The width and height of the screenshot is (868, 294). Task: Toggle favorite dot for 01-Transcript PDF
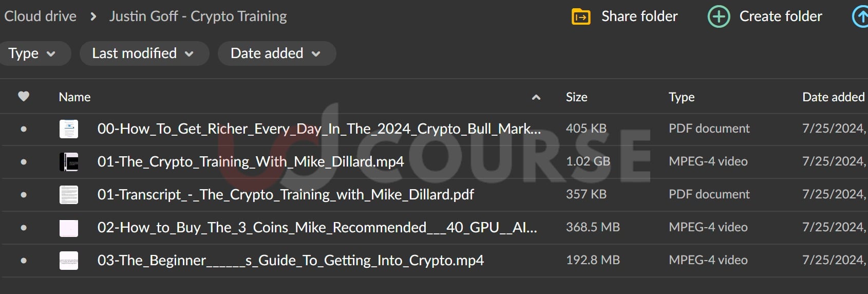pos(24,195)
